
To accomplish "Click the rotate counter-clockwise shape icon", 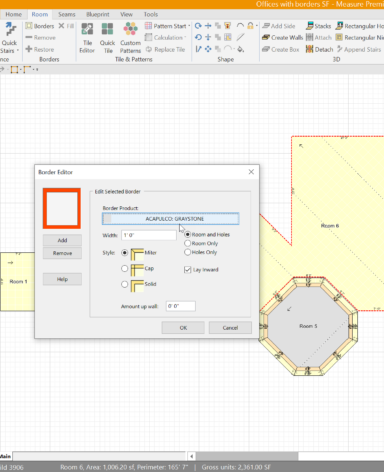I will tap(198, 37).
